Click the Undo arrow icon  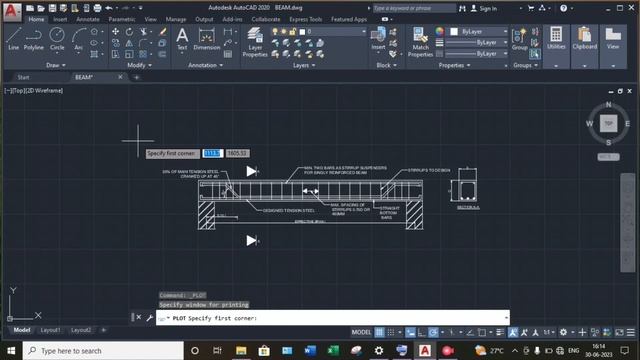tap(109, 8)
